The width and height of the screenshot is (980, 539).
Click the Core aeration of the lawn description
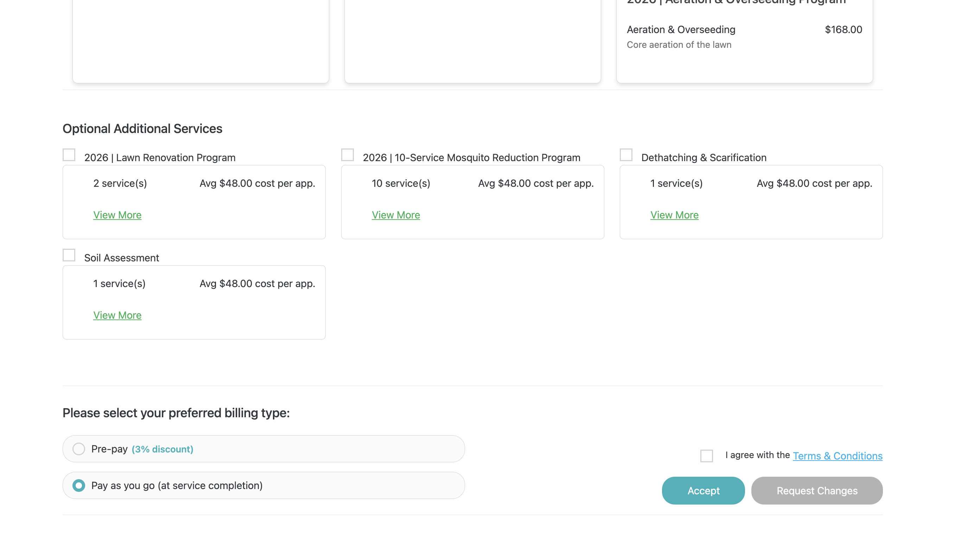coord(679,45)
